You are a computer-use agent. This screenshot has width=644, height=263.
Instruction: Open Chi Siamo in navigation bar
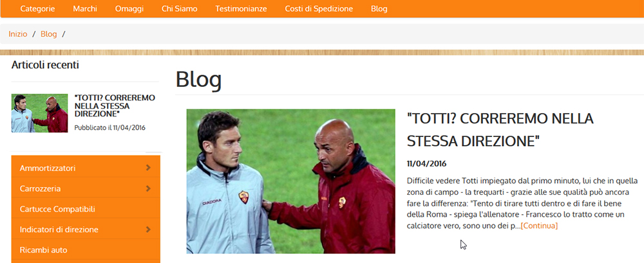(180, 8)
